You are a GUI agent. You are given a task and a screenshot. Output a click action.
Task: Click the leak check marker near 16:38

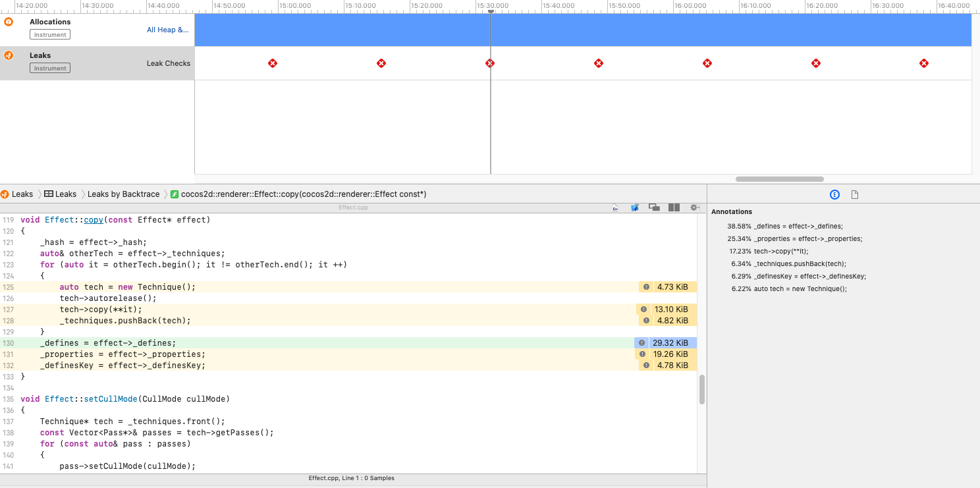coord(924,63)
